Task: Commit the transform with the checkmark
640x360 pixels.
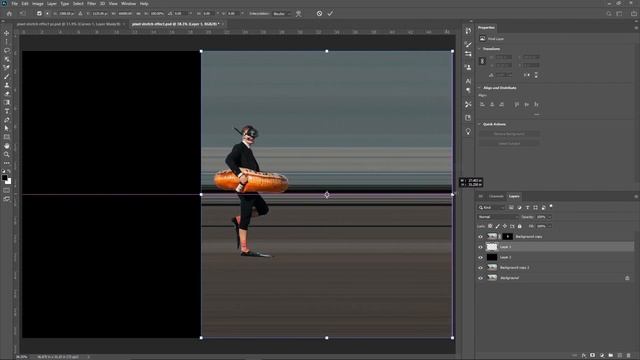Action: [x=330, y=13]
